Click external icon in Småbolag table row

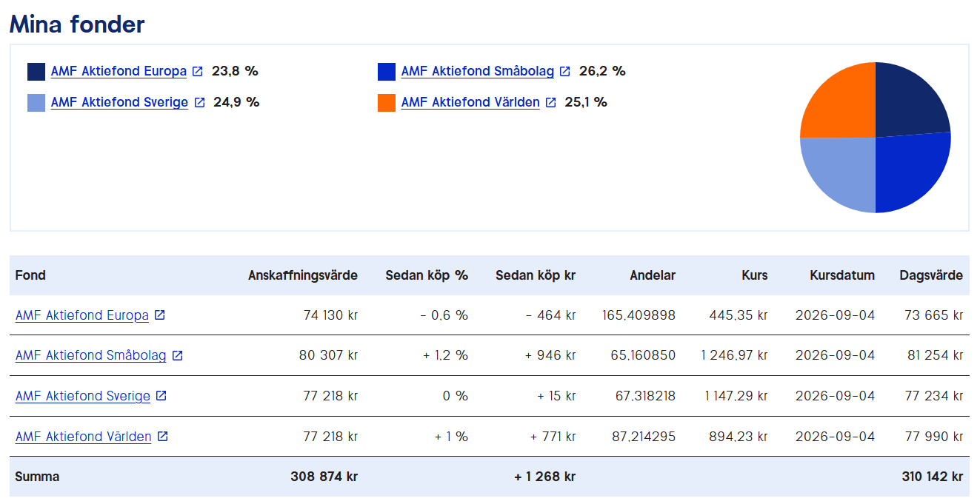[x=177, y=355]
